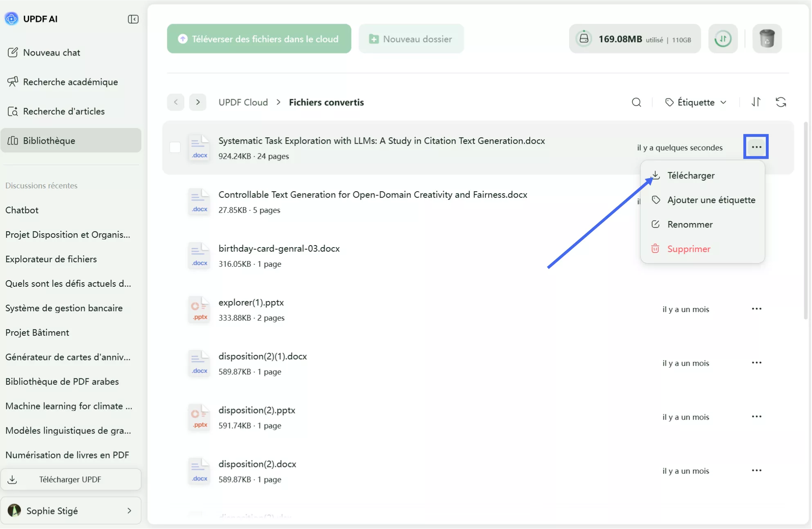
Task: Click the transfer list sync icon
Action: point(722,39)
